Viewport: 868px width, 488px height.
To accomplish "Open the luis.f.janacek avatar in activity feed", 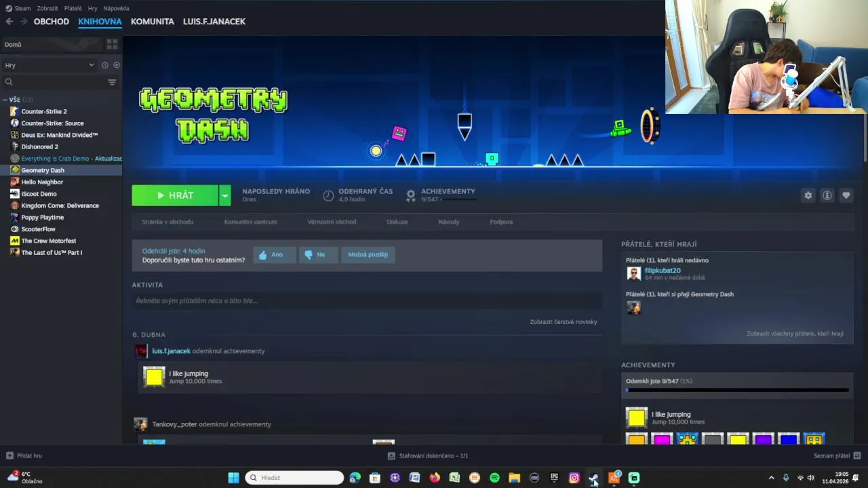I will [140, 351].
